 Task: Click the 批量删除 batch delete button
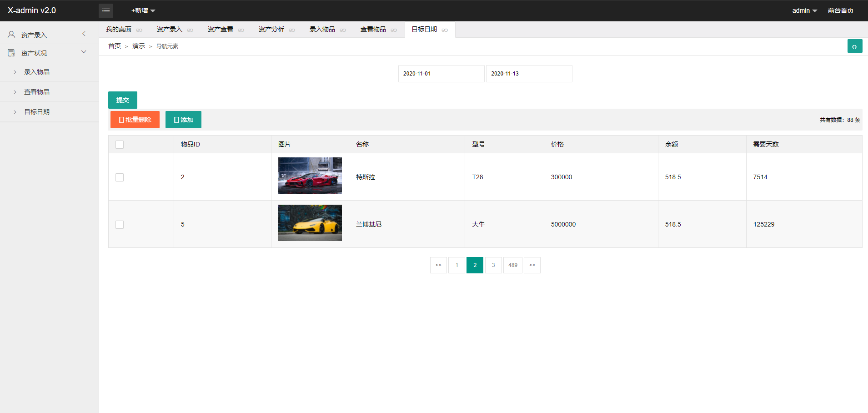point(135,120)
